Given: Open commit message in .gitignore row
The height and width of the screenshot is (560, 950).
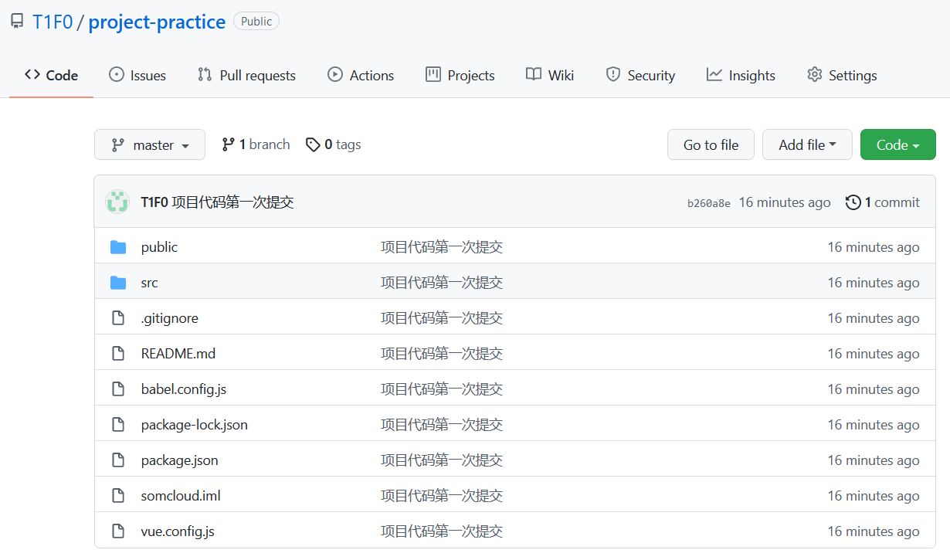Looking at the screenshot, I should [442, 318].
